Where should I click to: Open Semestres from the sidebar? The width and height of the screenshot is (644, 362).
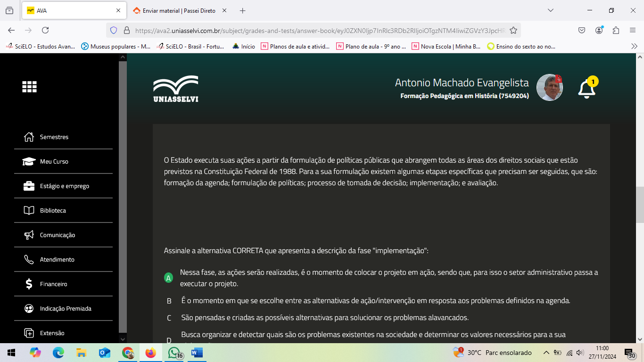click(54, 137)
